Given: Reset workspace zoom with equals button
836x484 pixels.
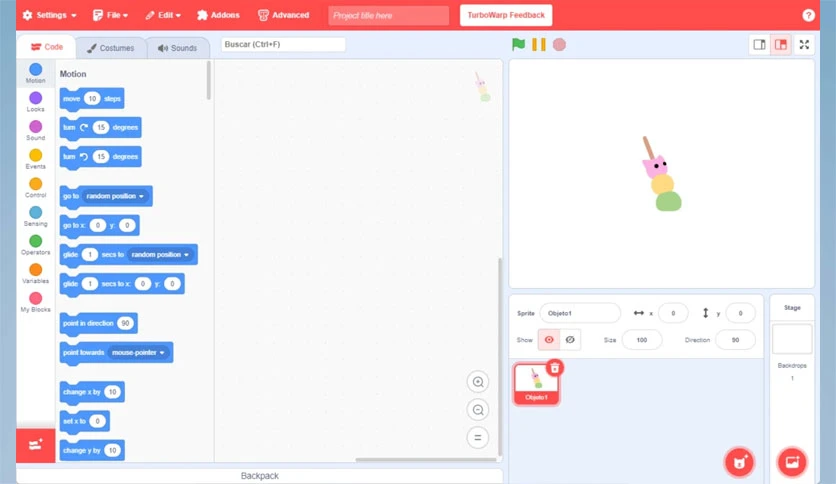Looking at the screenshot, I should click(478, 438).
